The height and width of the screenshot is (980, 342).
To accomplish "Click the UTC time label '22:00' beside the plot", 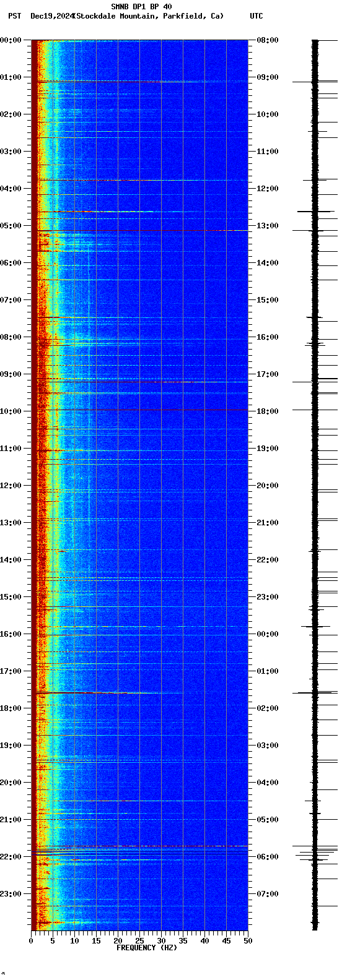I will pyautogui.click(x=268, y=560).
